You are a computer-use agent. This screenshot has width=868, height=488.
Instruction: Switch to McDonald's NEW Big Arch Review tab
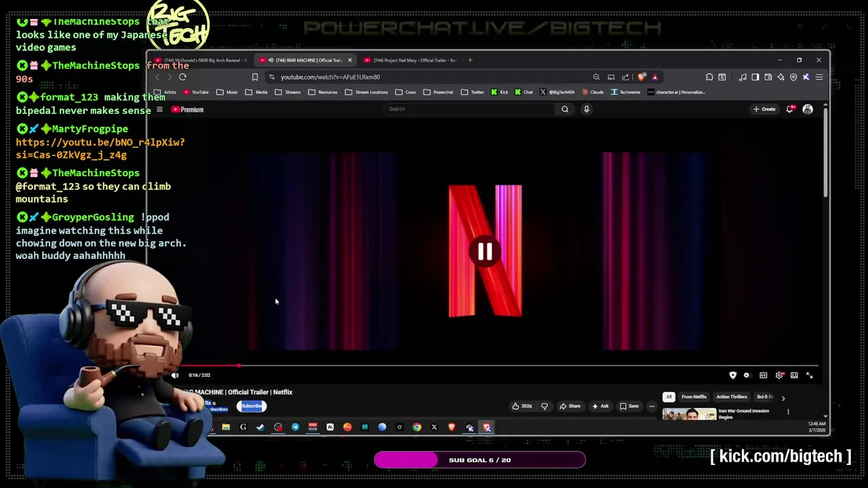[200, 60]
